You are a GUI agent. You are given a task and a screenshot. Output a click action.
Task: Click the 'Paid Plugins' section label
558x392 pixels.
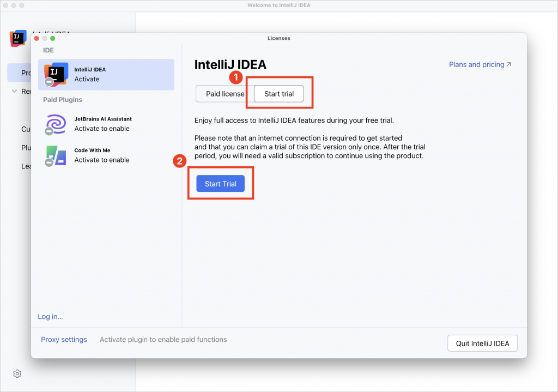(x=63, y=100)
